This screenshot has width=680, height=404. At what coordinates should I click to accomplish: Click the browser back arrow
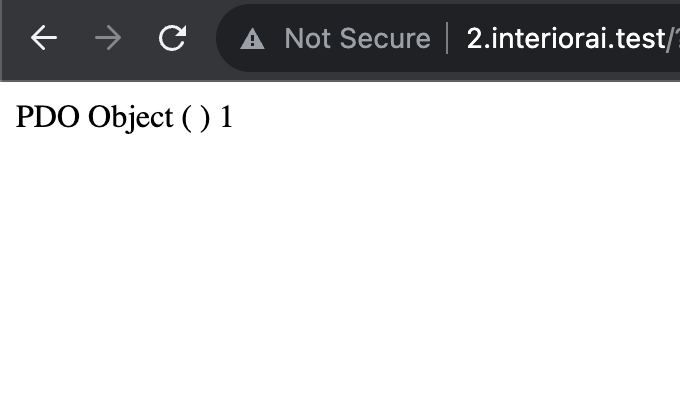pyautogui.click(x=43, y=39)
